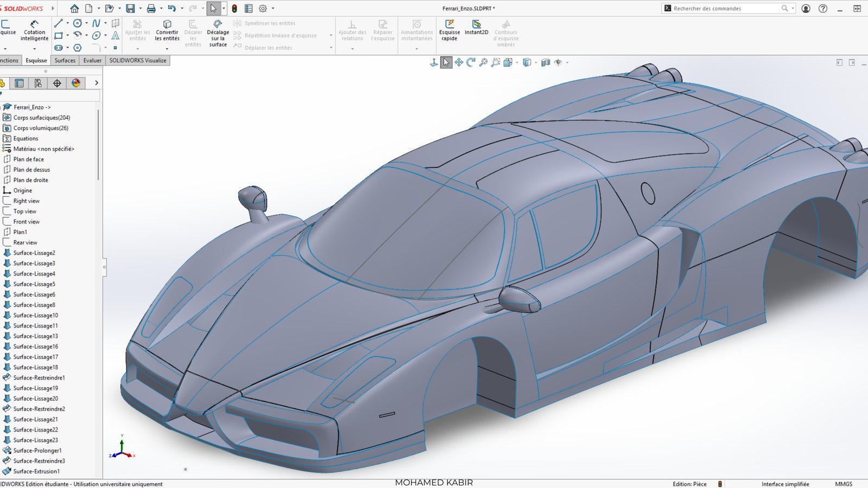Click the MMGS units status entry
The height and width of the screenshot is (488, 868).
click(x=844, y=484)
